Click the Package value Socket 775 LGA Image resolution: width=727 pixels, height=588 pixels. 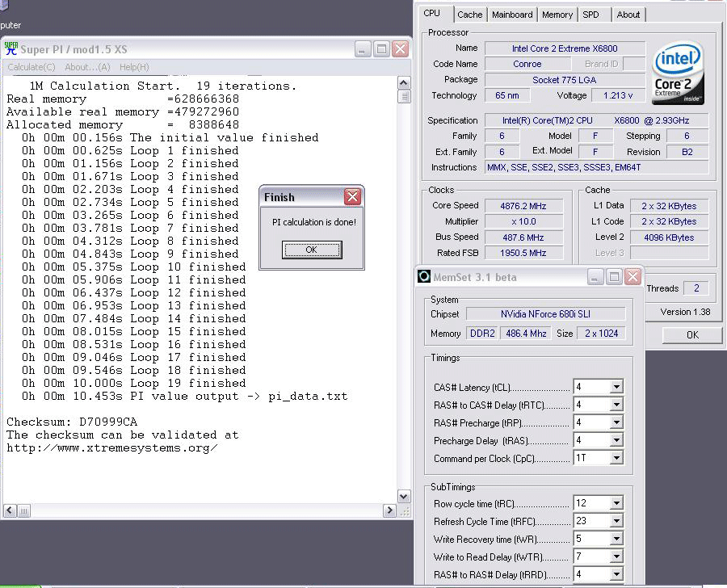click(x=565, y=80)
